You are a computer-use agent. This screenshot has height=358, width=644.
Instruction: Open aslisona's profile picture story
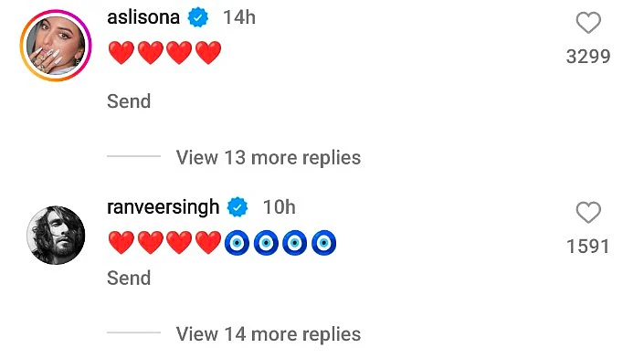56,45
